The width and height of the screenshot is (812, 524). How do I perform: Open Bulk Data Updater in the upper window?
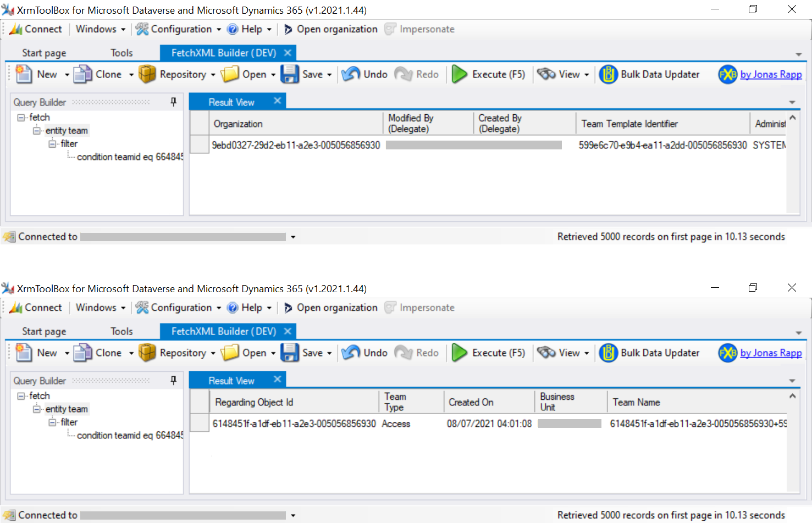click(649, 74)
